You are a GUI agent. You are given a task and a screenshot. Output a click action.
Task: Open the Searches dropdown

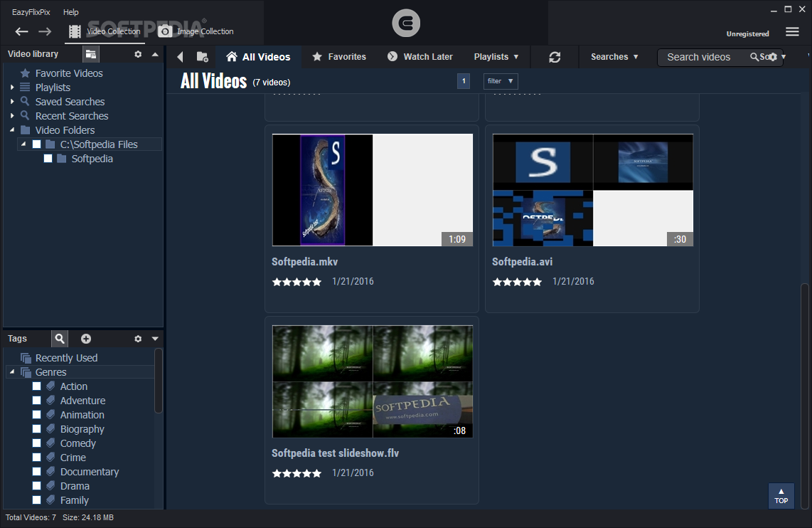tap(615, 57)
